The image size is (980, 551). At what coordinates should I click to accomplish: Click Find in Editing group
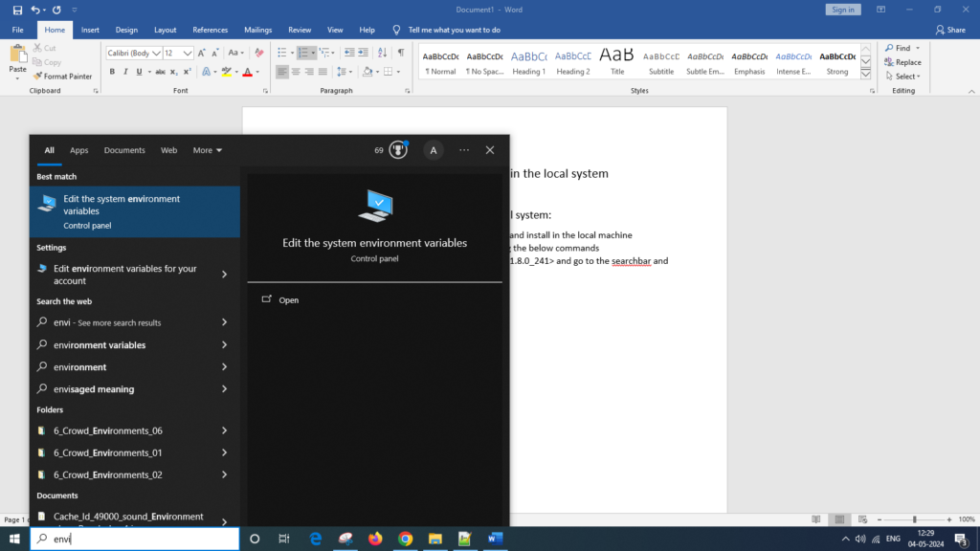point(898,48)
